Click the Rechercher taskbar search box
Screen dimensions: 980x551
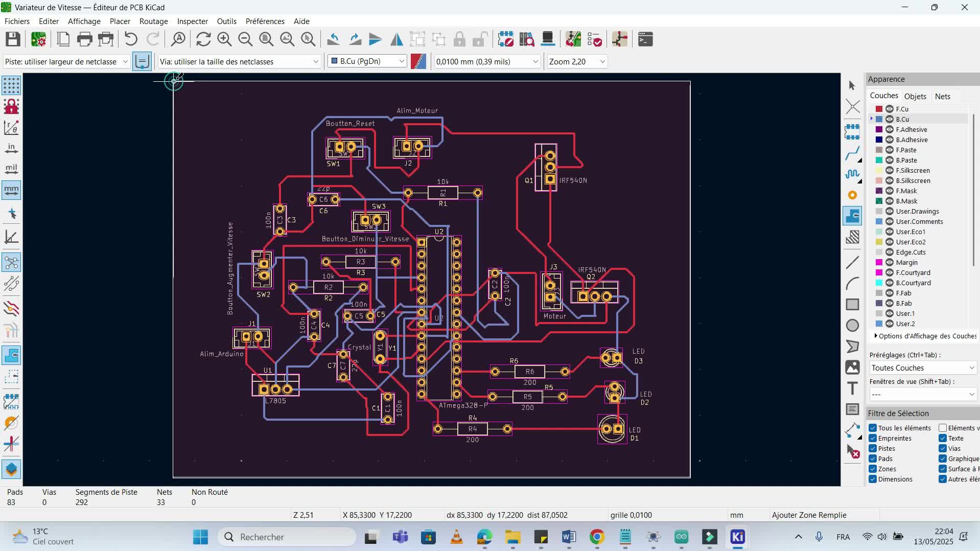point(287,537)
